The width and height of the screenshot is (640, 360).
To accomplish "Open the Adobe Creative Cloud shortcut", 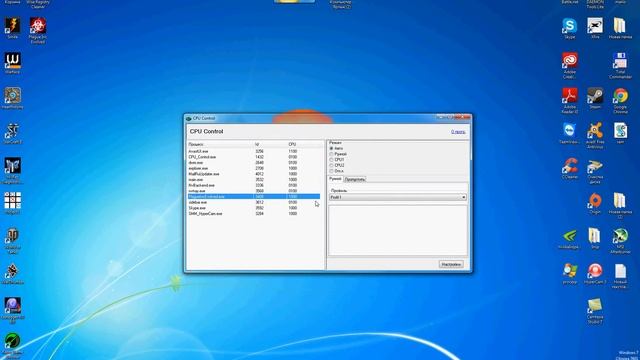I will pyautogui.click(x=569, y=64).
